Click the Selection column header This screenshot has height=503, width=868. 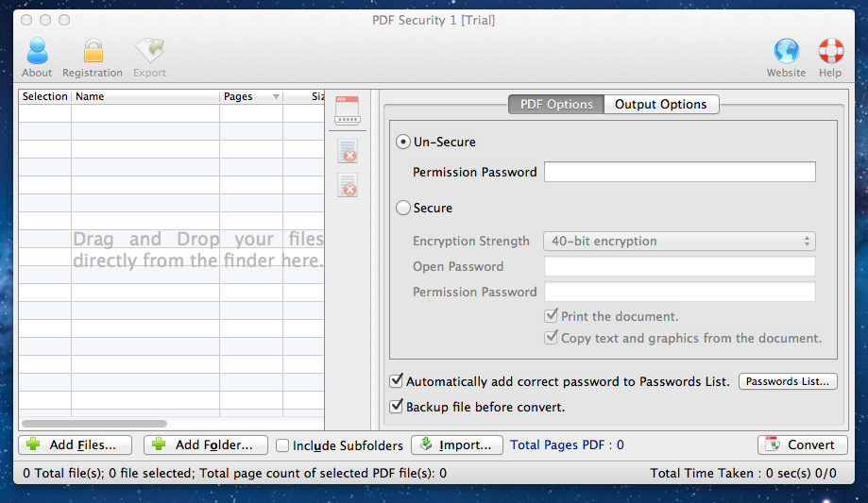point(44,96)
